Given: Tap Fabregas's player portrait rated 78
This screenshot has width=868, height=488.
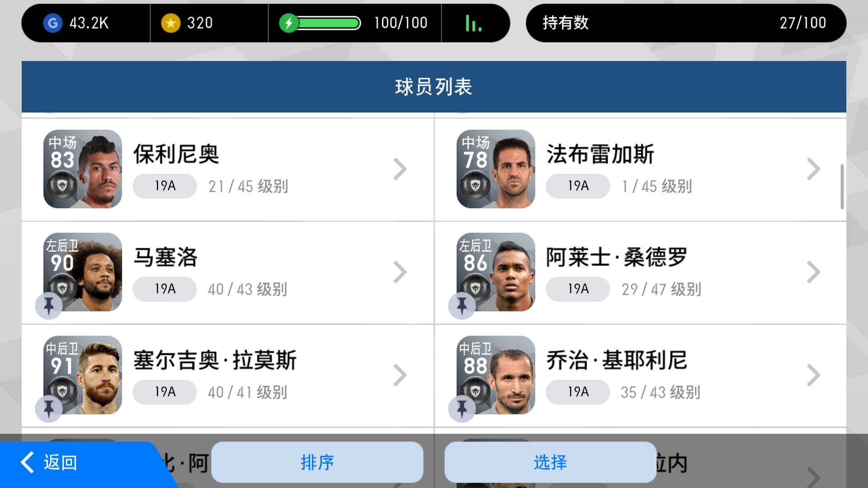Looking at the screenshot, I should [x=496, y=169].
